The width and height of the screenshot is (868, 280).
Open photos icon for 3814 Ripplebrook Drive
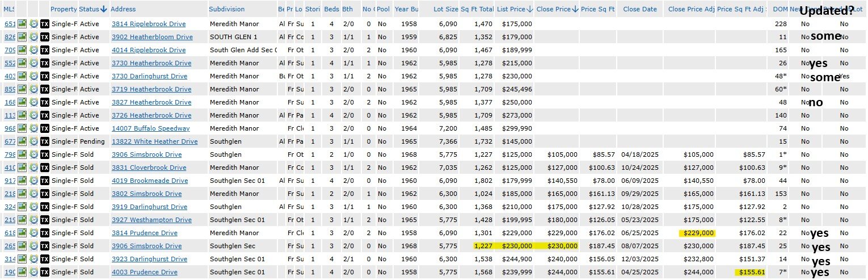[22, 24]
